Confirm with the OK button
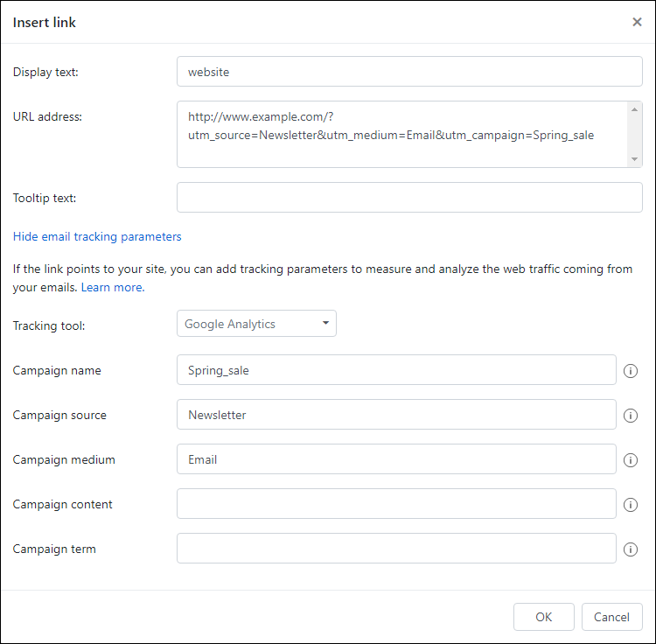This screenshot has height=644, width=656. click(543, 617)
